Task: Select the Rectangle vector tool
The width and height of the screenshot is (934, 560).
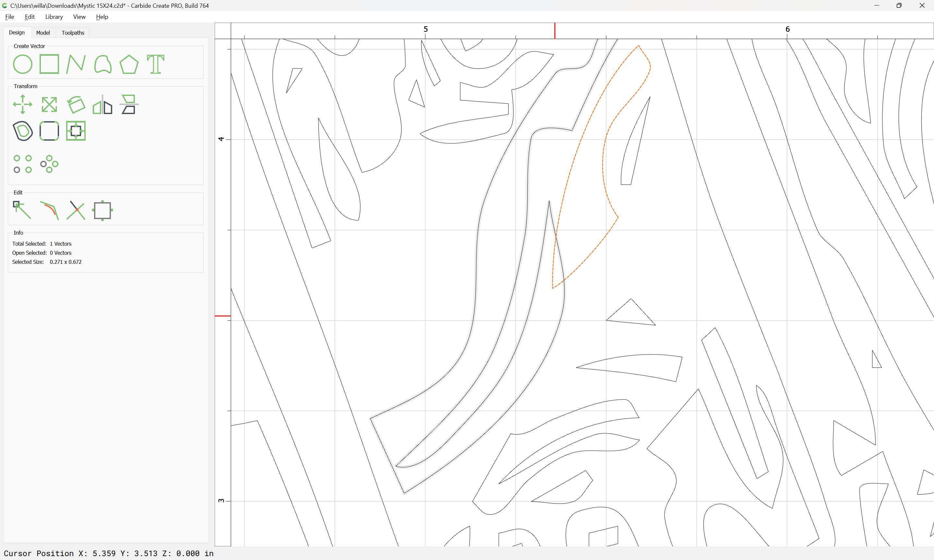Action: [x=49, y=64]
